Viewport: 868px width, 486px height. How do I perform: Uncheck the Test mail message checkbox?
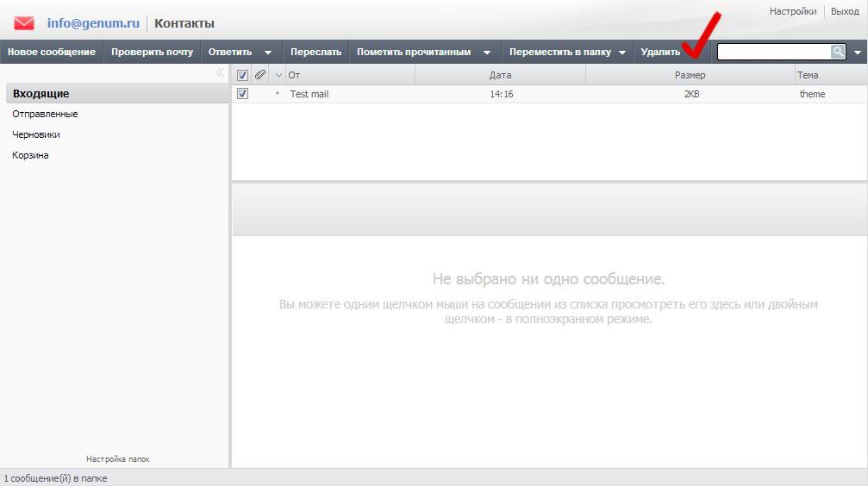[242, 94]
